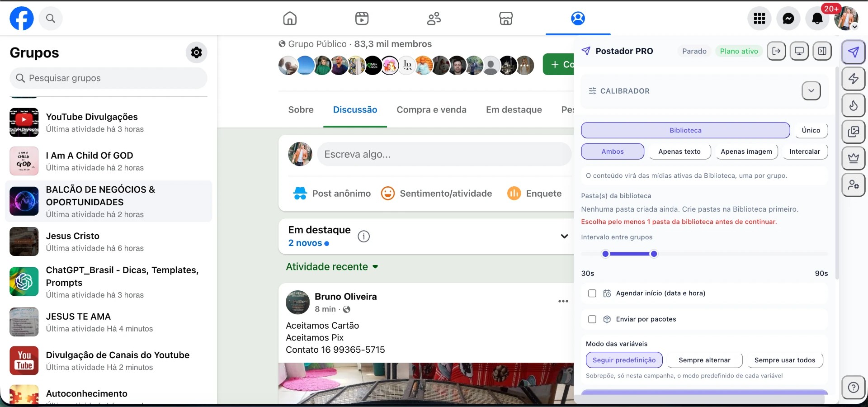Expand the Calibrador section chevron
868x407 pixels.
pos(811,91)
